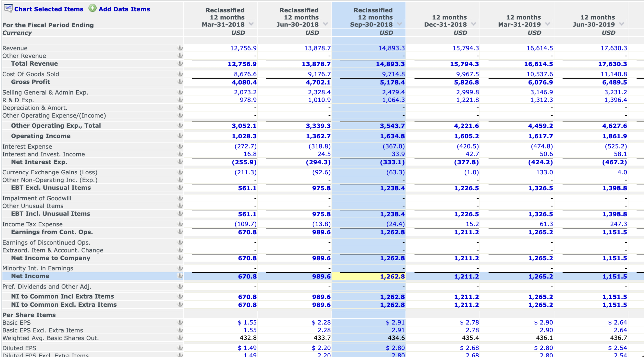Screen dimensions: 644x359
Task: Click SG&A value 2,999.8
Action: pos(467,92)
